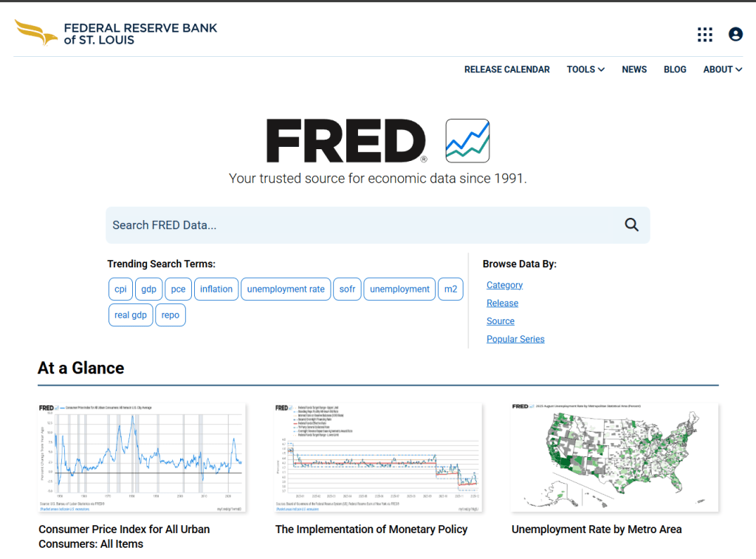756x559 pixels.
Task: Open the Release Calendar page
Action: coord(506,69)
